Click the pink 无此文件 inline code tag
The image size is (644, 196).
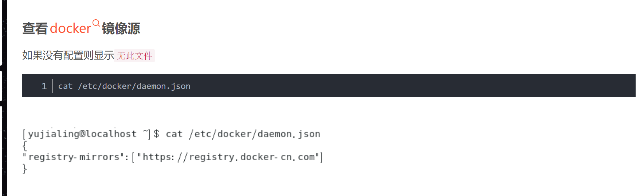pyautogui.click(x=134, y=56)
